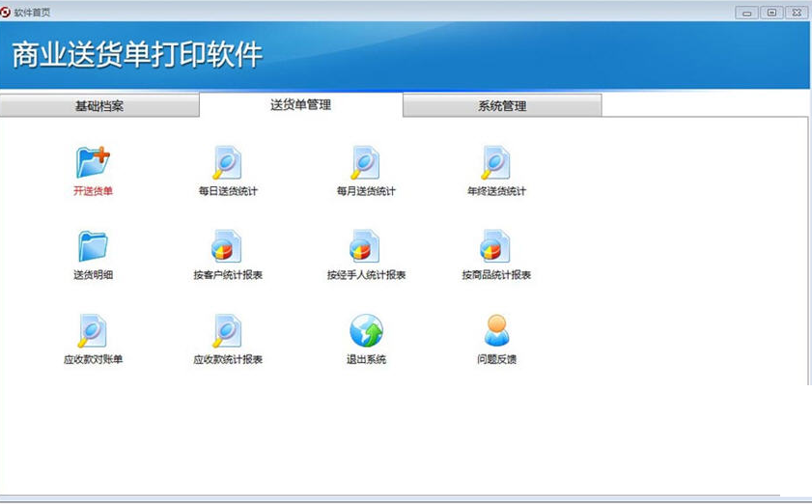Open the 开送货单 folder-plus icon
The width and height of the screenshot is (812, 504).
pos(94,161)
